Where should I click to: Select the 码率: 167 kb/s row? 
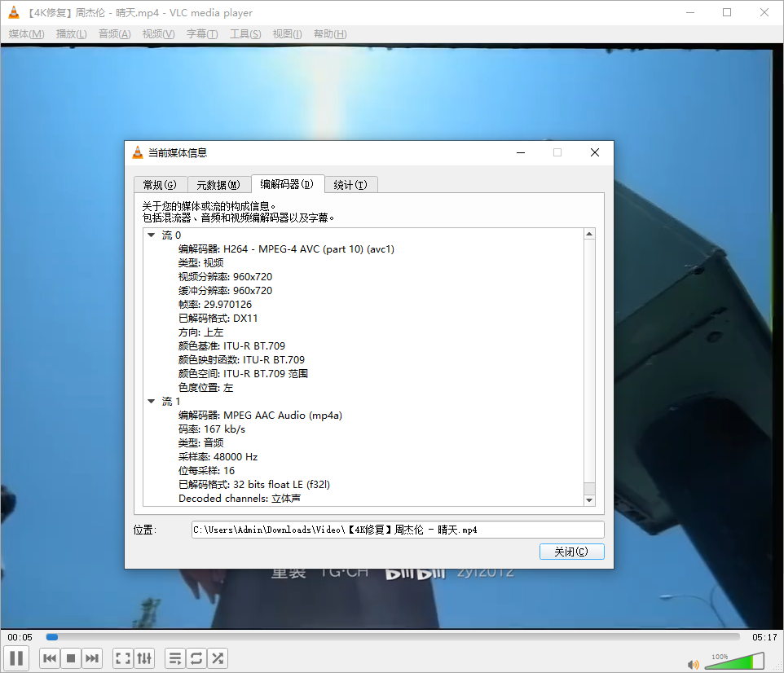coord(212,429)
